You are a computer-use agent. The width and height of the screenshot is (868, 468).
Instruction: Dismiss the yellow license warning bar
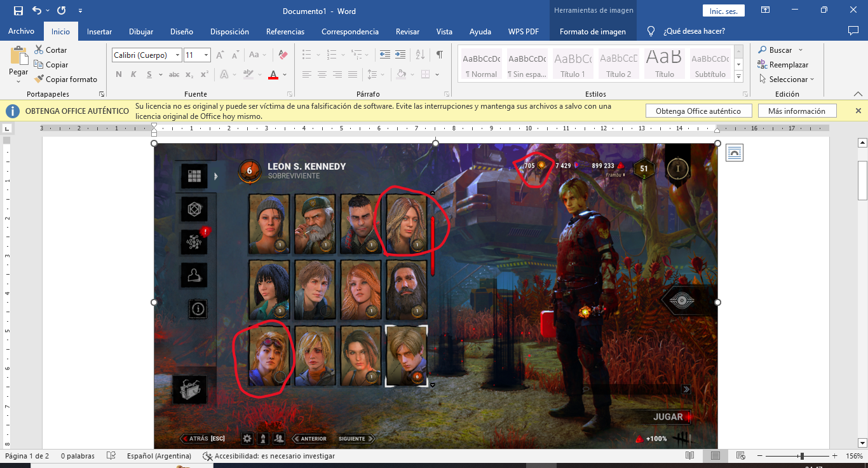pyautogui.click(x=858, y=111)
